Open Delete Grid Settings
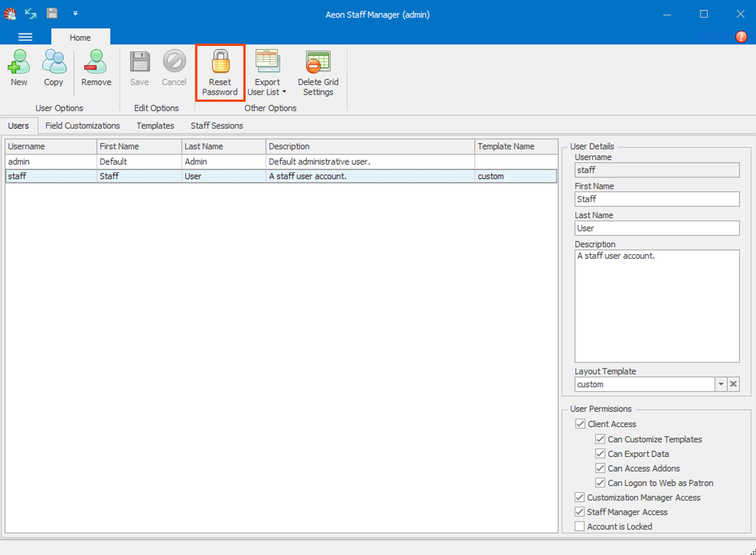756x555 pixels. point(318,69)
